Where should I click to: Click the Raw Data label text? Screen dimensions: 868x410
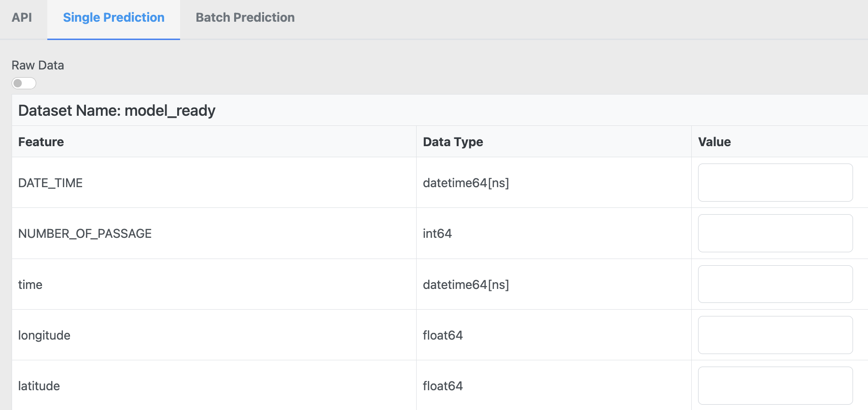point(38,66)
